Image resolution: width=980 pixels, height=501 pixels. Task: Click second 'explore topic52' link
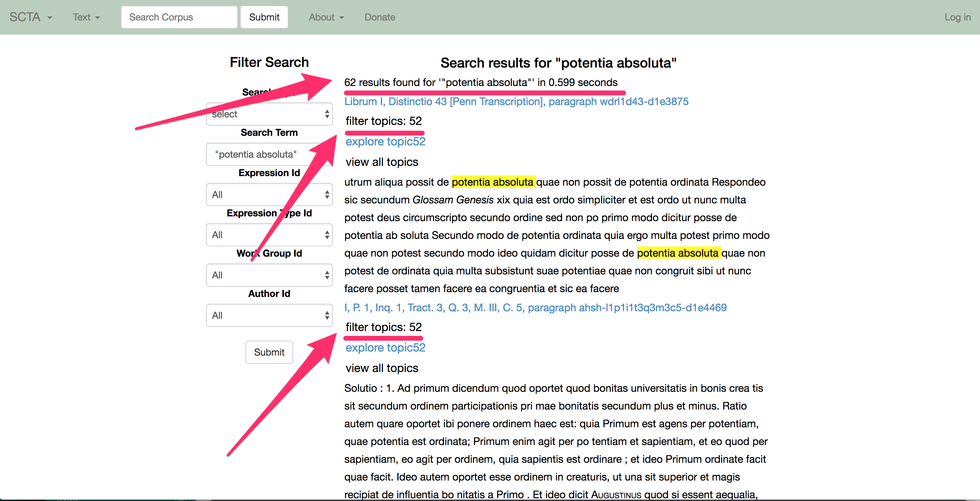385,347
